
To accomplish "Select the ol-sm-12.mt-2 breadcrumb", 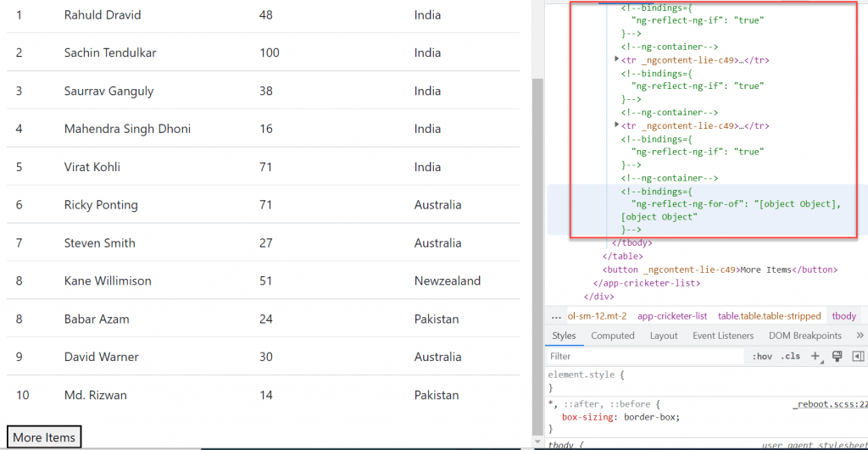I will tap(597, 316).
